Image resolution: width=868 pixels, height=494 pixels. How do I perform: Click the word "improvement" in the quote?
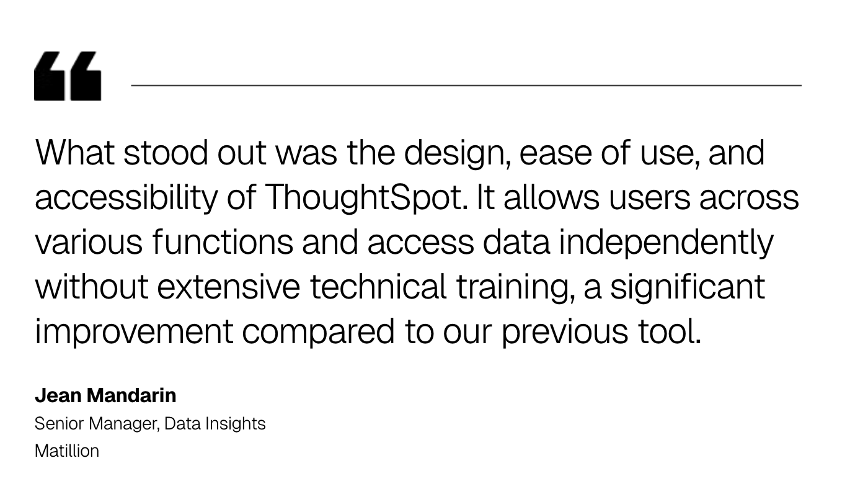tap(133, 331)
